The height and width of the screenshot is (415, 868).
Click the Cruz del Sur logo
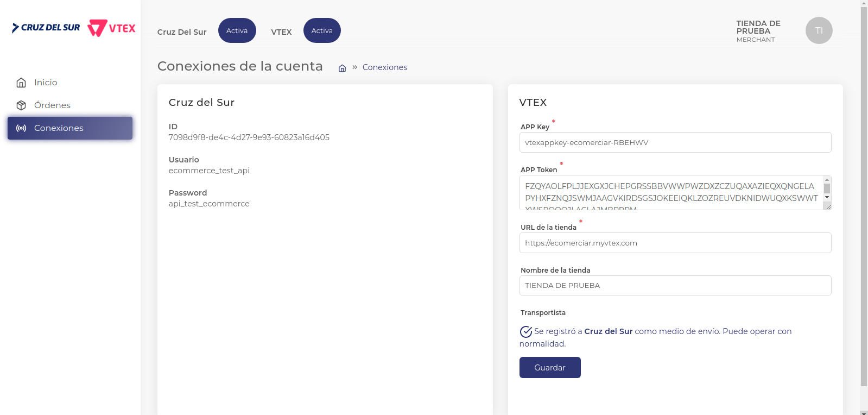pyautogui.click(x=46, y=28)
